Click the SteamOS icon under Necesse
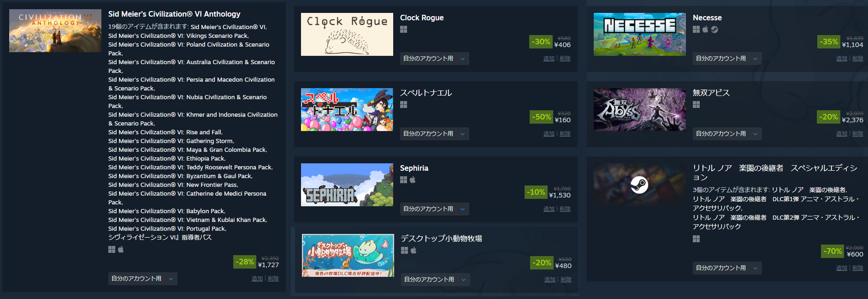The width and height of the screenshot is (868, 299). point(714,30)
